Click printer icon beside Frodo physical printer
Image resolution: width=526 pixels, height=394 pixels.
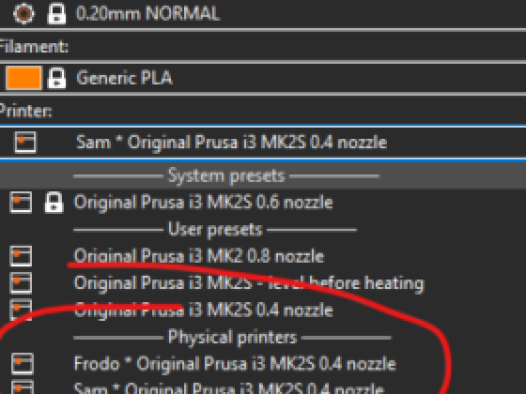click(22, 363)
